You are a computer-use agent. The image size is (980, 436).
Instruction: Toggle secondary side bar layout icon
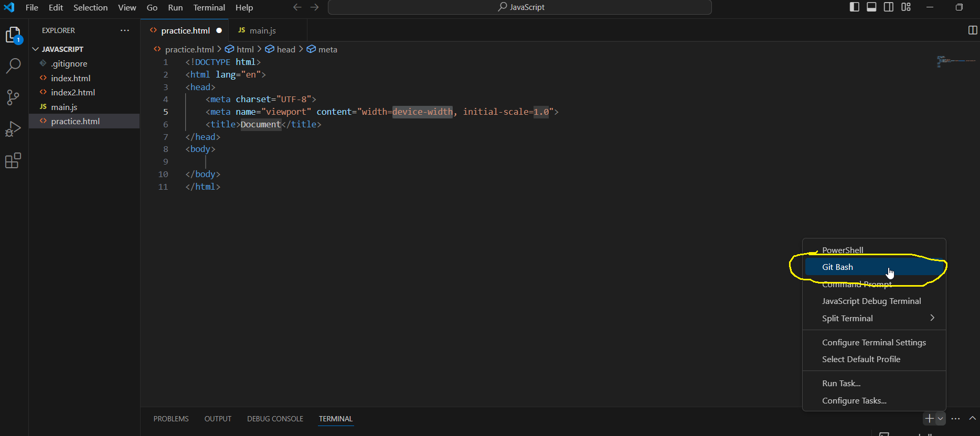[x=889, y=7]
